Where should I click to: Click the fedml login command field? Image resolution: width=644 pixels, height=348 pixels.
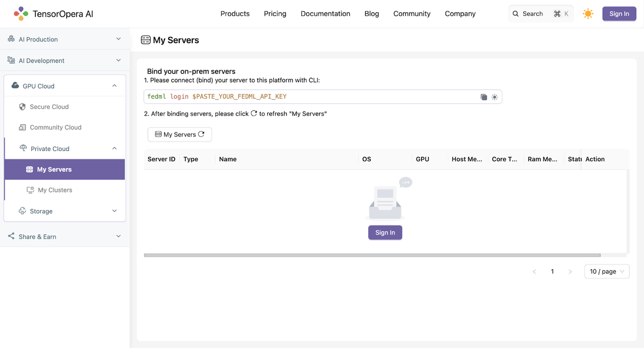(x=323, y=97)
